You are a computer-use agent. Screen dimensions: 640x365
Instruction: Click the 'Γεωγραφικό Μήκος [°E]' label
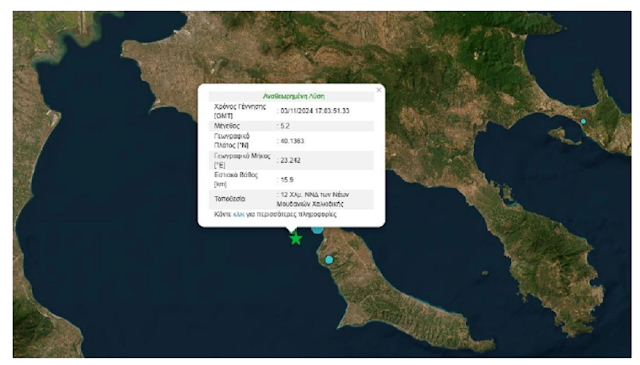tap(242, 160)
